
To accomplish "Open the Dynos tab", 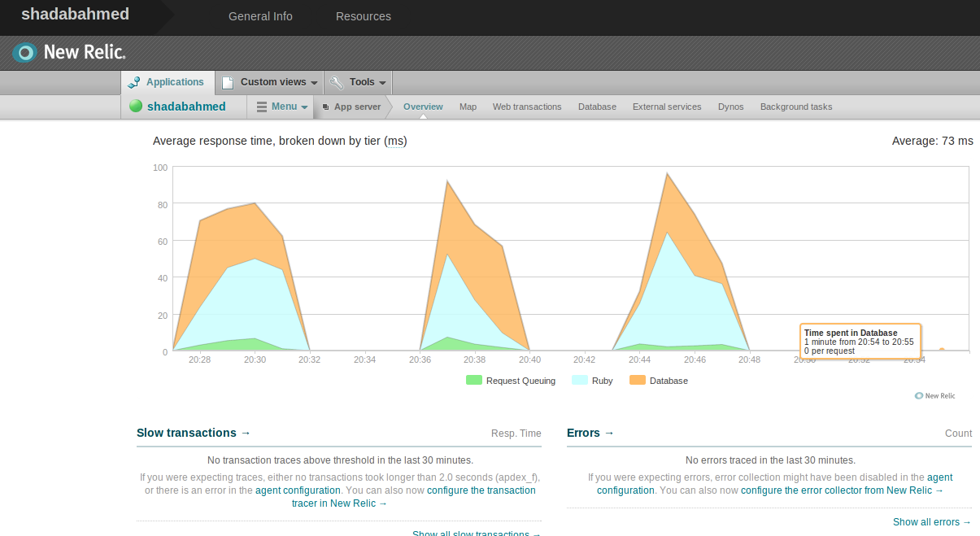I will point(730,107).
